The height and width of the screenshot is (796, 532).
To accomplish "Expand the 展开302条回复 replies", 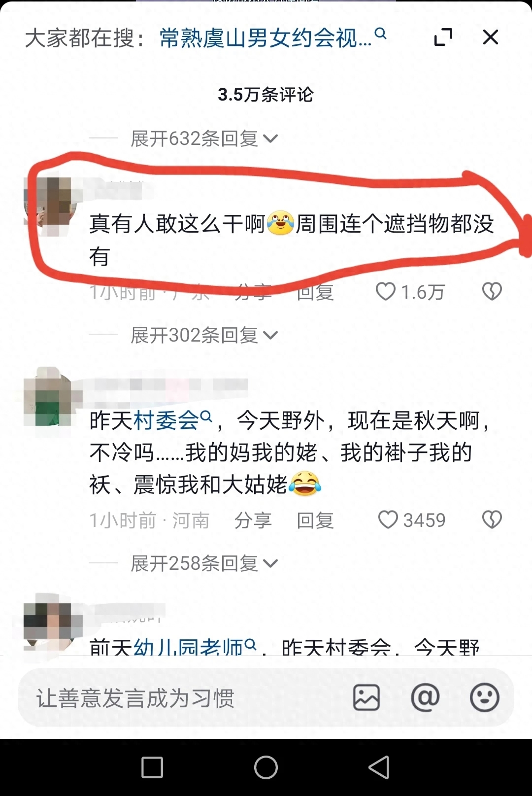I will [204, 335].
